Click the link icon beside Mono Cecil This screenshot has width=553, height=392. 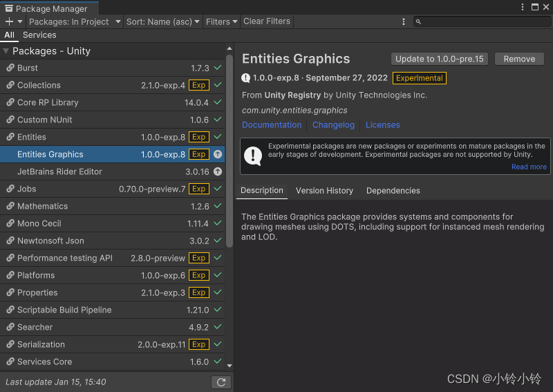point(10,223)
